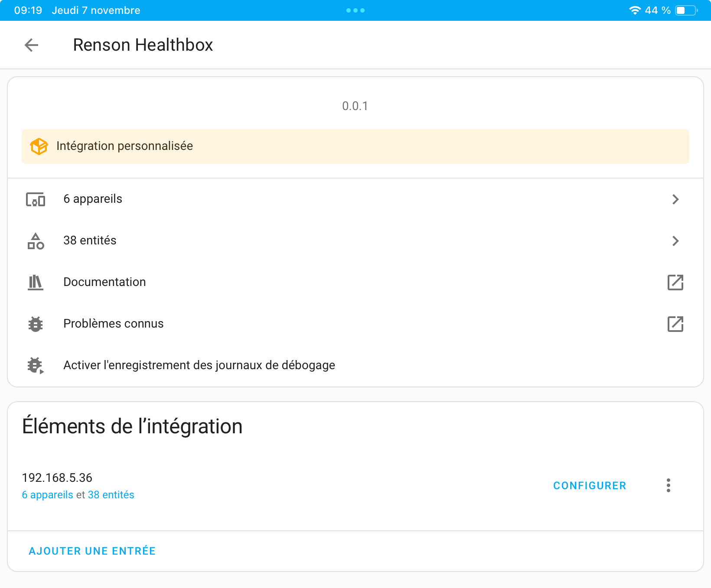Viewport: 711px width, 588px height.
Task: Click the Éléments de l'intégration heading
Action: 132,426
